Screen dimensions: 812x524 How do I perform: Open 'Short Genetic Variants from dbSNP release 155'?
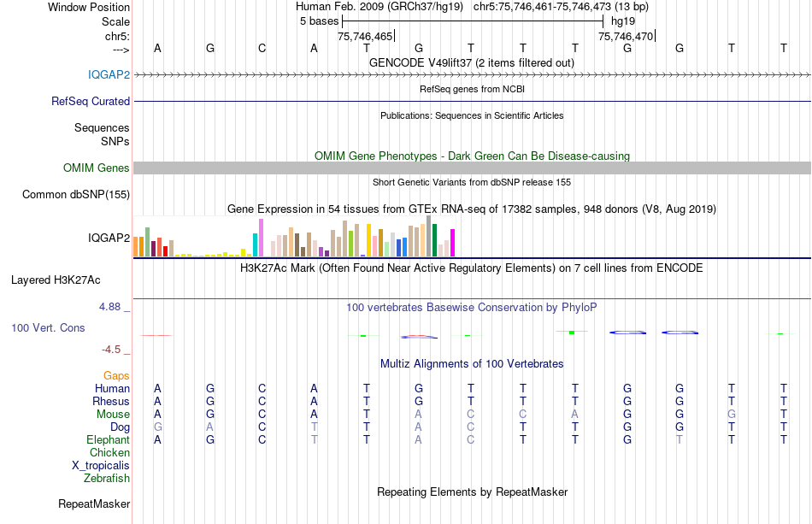472,182
